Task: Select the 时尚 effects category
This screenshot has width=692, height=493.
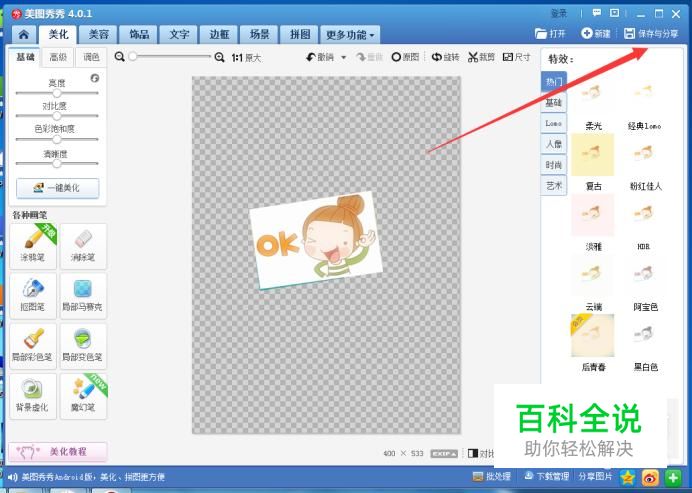Action: [x=553, y=165]
